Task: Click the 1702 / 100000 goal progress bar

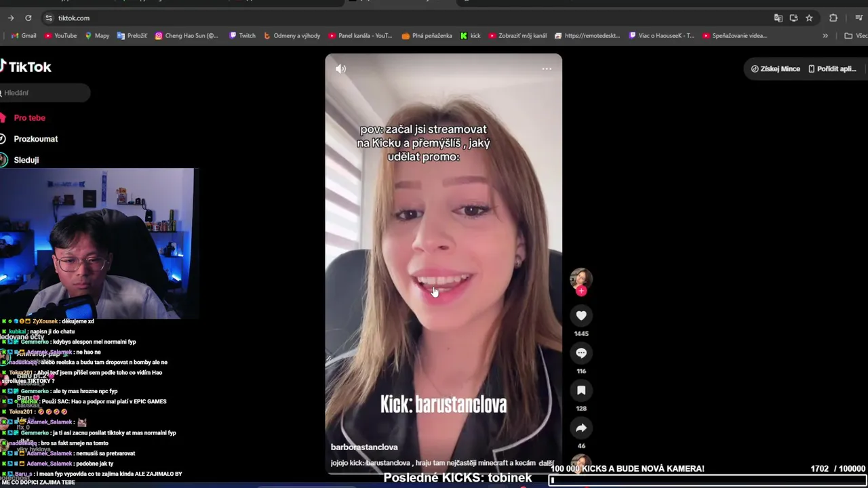Action: click(x=708, y=480)
